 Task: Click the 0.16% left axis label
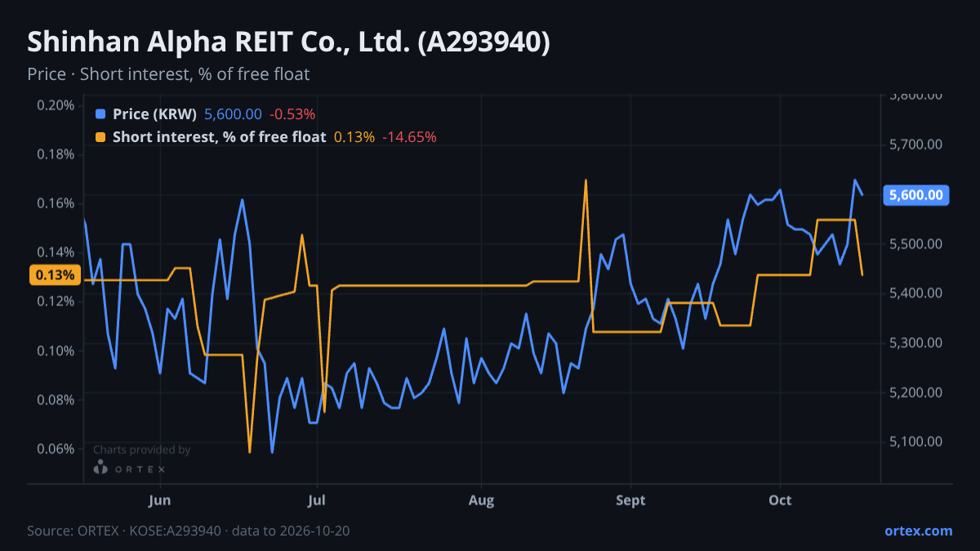(56, 203)
